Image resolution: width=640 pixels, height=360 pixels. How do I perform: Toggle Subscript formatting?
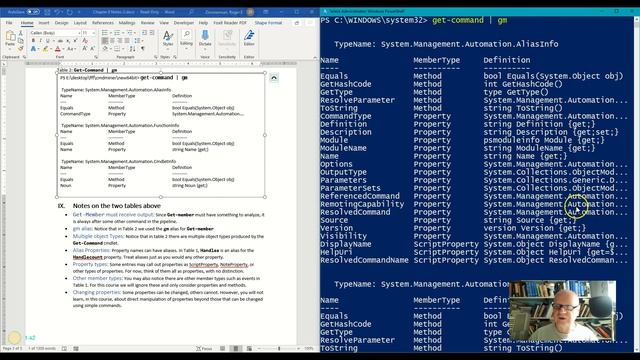coord(68,41)
